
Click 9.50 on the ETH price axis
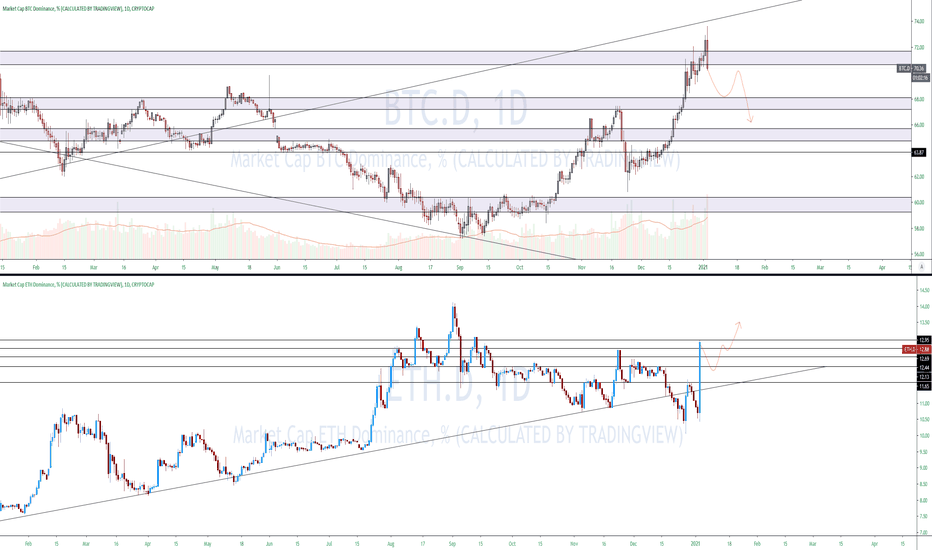pos(924,452)
